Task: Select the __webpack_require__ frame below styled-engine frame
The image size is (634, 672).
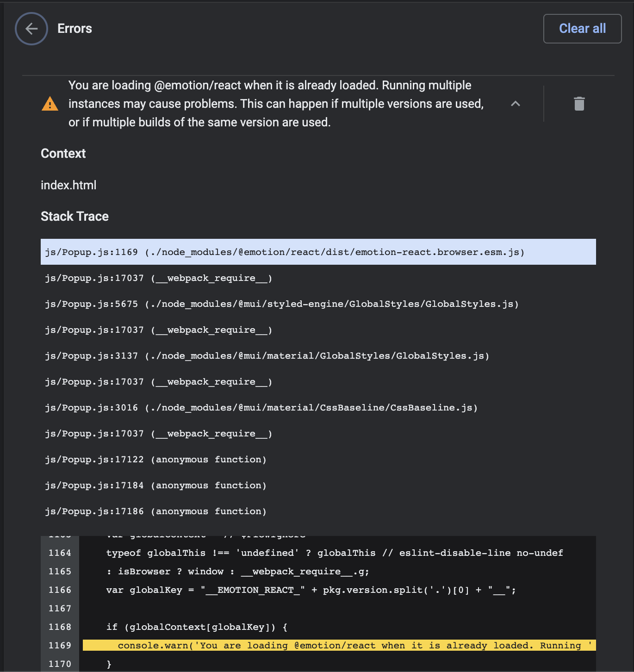Action: point(318,330)
